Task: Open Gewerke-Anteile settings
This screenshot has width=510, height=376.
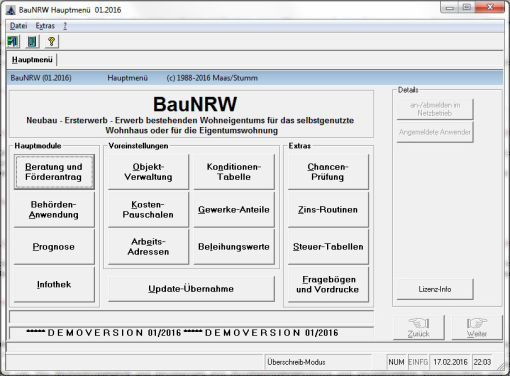Action: [x=234, y=210]
